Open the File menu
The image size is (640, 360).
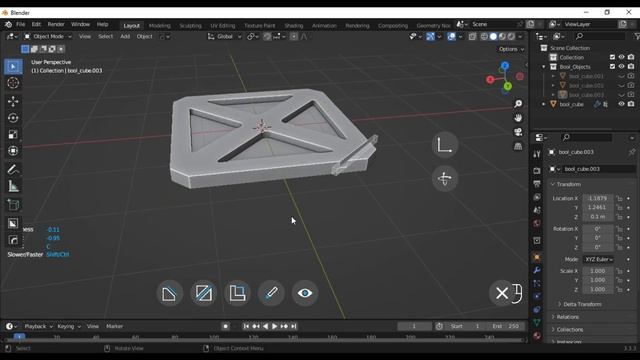click(x=20, y=24)
